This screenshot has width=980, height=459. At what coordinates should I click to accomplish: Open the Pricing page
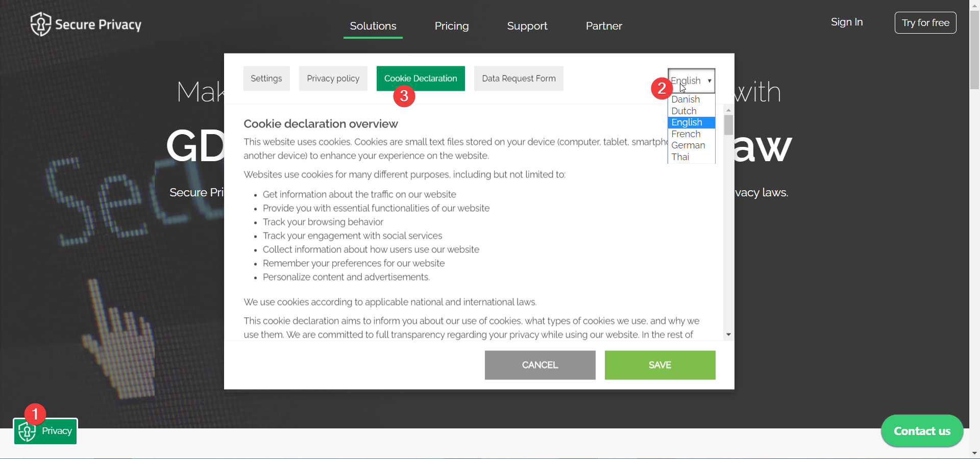[x=452, y=26]
